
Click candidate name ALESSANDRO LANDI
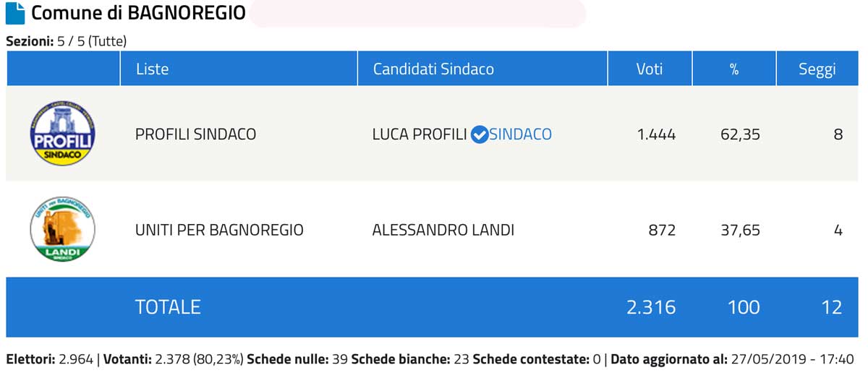443,231
